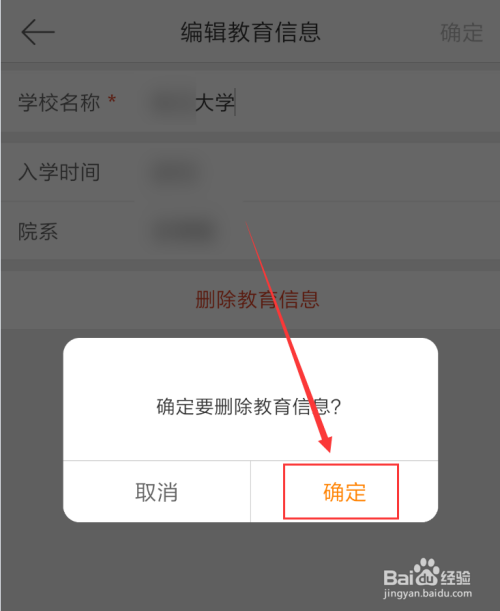The height and width of the screenshot is (611, 500).
Task: Click the red required asterisk
Action: 112,100
